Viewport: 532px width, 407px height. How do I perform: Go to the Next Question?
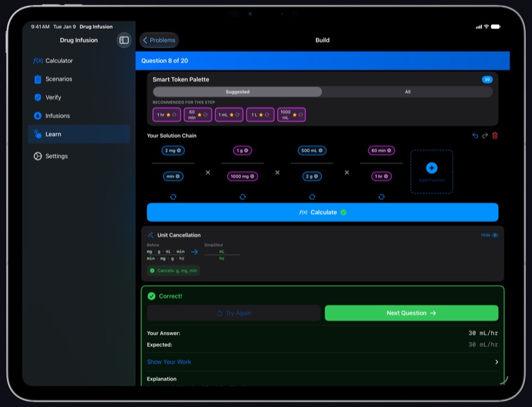click(411, 313)
